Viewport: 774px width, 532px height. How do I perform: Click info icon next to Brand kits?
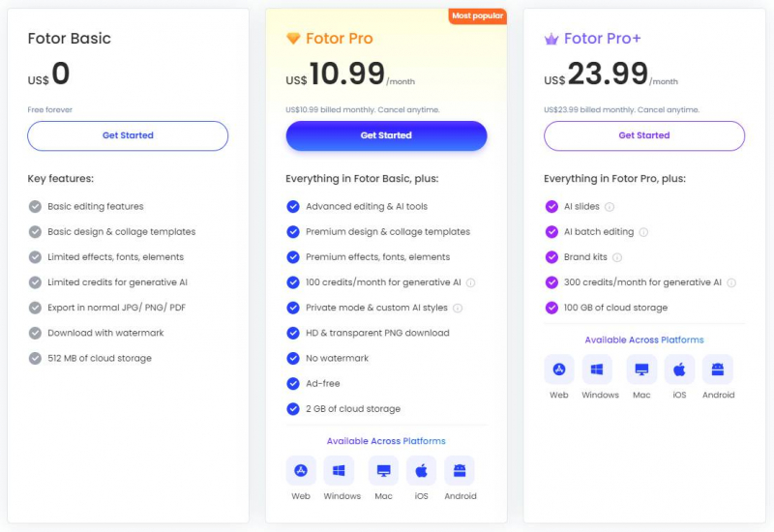617,257
